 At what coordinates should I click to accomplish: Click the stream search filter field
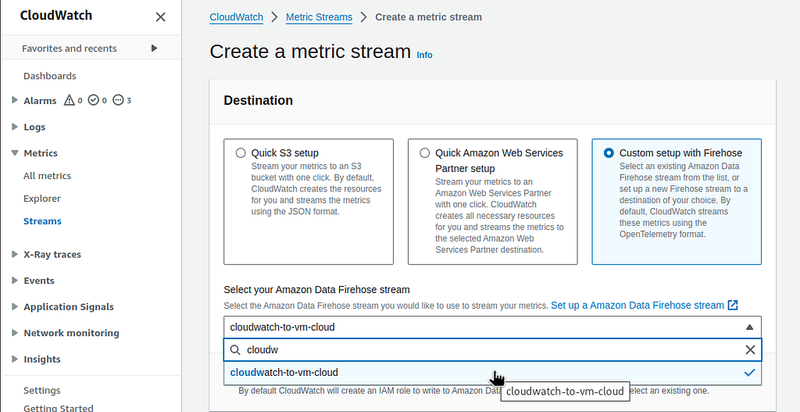[x=492, y=350]
